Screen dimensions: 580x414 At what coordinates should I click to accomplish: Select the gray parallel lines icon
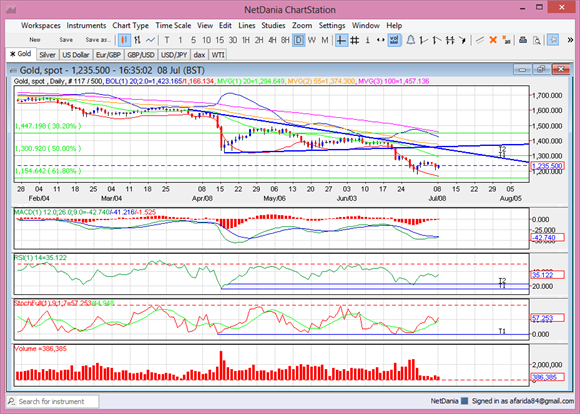pos(480,40)
